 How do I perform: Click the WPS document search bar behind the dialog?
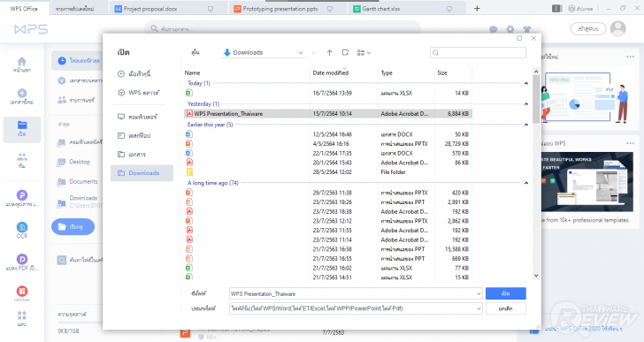coord(283,28)
